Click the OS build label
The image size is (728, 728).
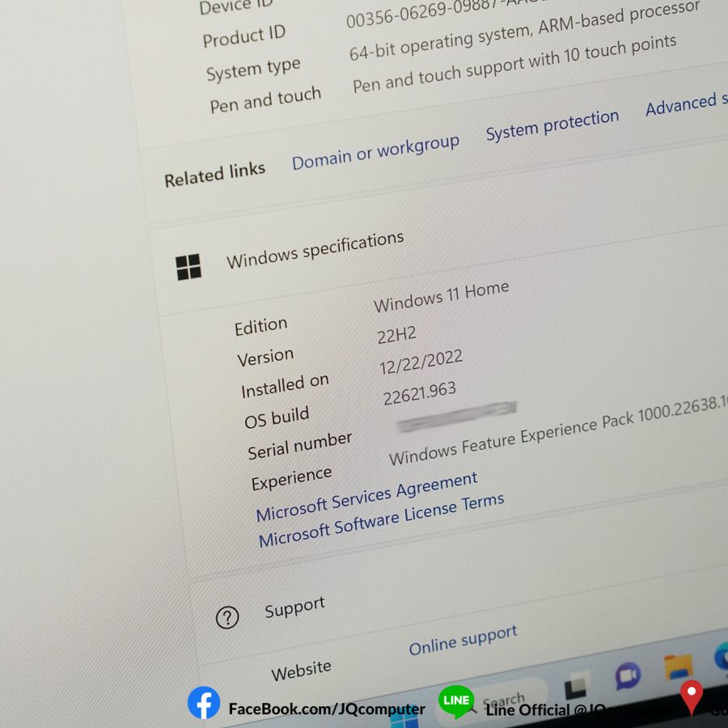pos(277,417)
